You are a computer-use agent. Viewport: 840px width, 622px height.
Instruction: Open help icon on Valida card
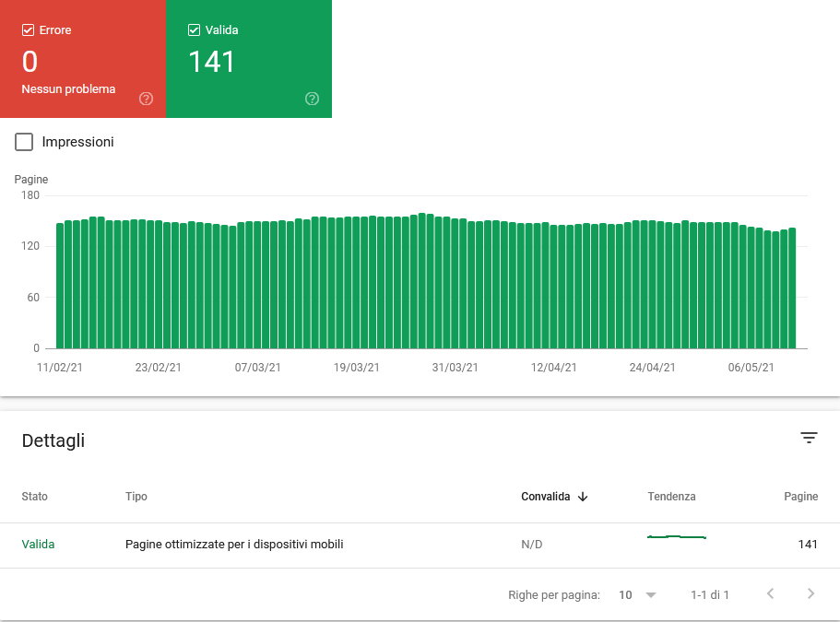(313, 99)
